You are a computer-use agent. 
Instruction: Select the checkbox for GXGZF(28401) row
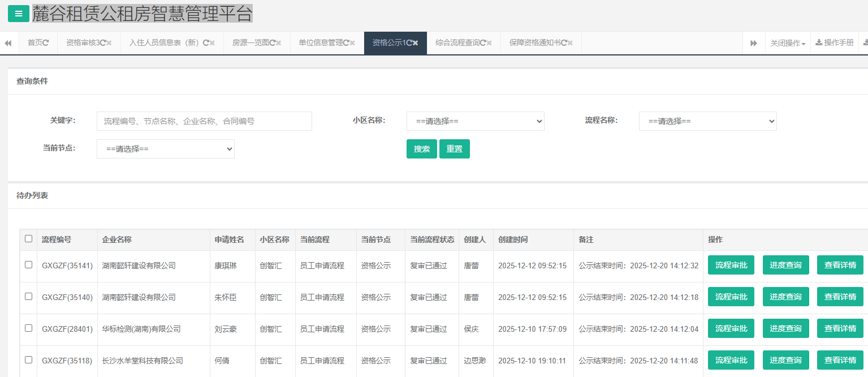point(29,328)
